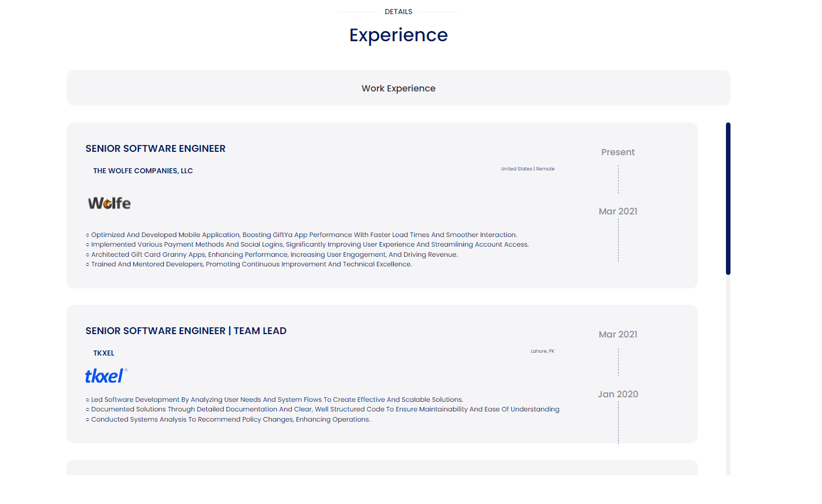Viewport: 822px width, 504px height.
Task: Click the Lahore, PK location text
Action: (x=542, y=351)
